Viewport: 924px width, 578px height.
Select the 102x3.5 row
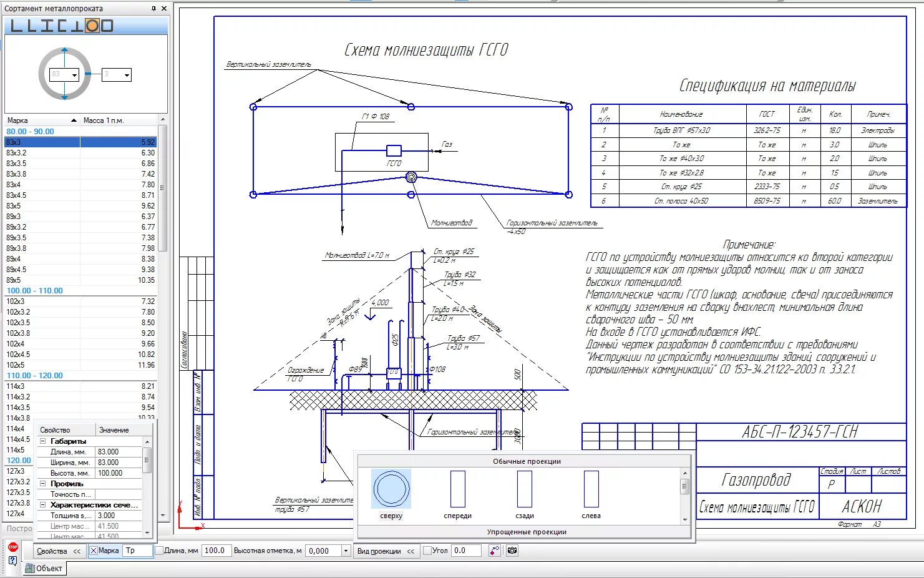[80, 323]
